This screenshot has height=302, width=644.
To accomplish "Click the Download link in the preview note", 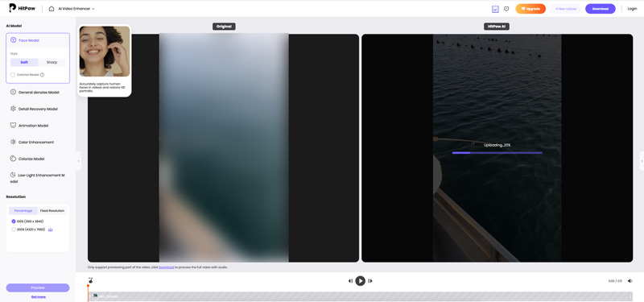I will (x=167, y=267).
